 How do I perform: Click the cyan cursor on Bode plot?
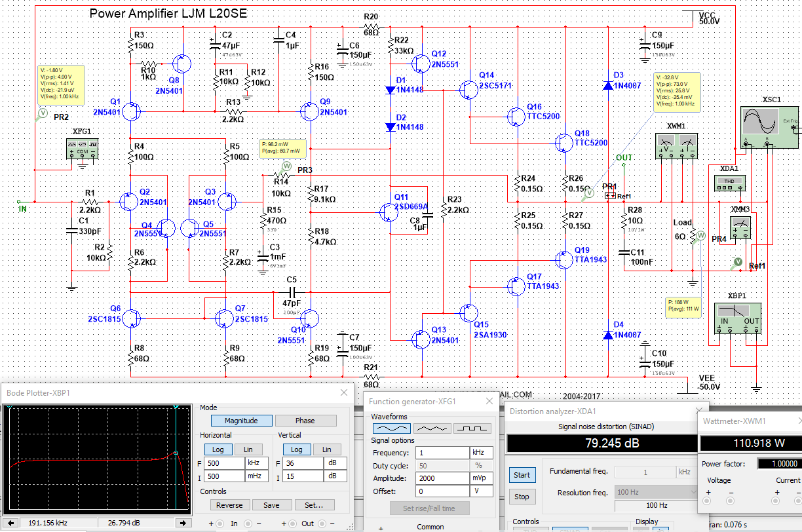pos(176,459)
